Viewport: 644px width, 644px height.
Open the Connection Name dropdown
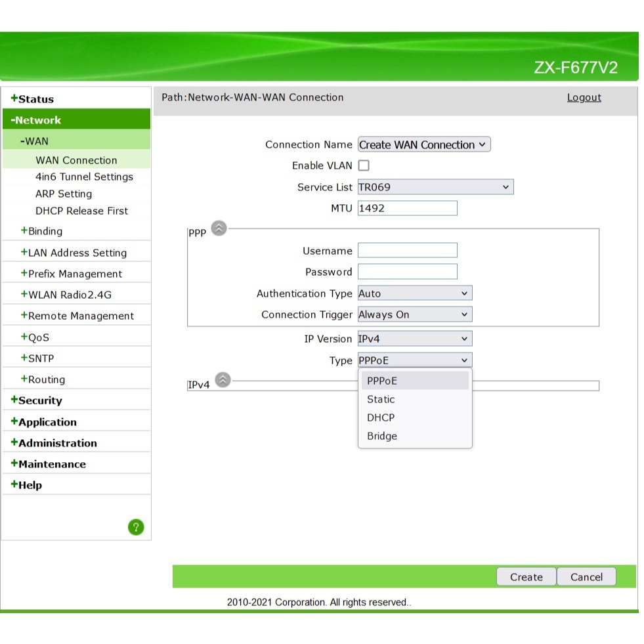coord(424,145)
